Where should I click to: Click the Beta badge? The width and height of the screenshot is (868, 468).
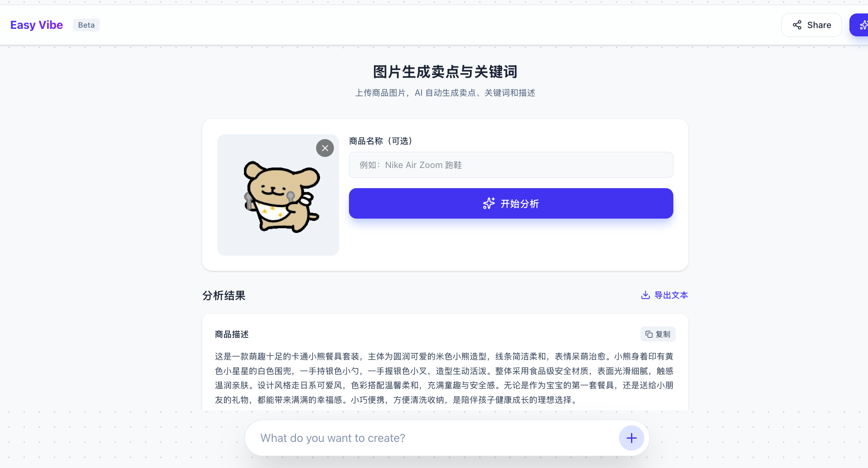pos(86,25)
